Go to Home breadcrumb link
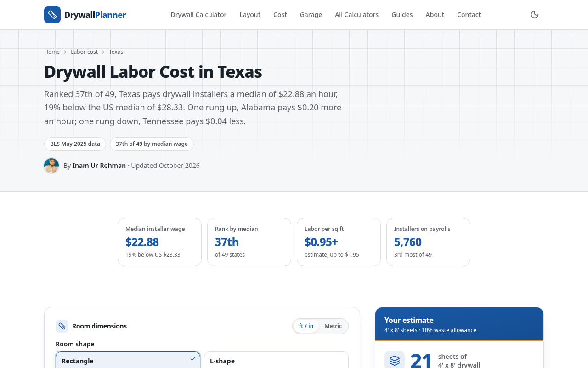The width and height of the screenshot is (588, 368). (x=52, y=52)
